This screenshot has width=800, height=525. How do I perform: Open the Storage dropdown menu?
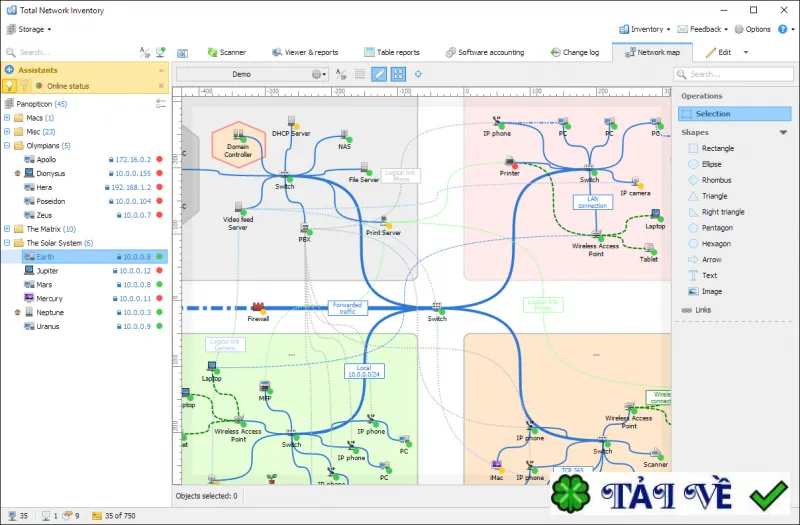pyautogui.click(x=29, y=29)
